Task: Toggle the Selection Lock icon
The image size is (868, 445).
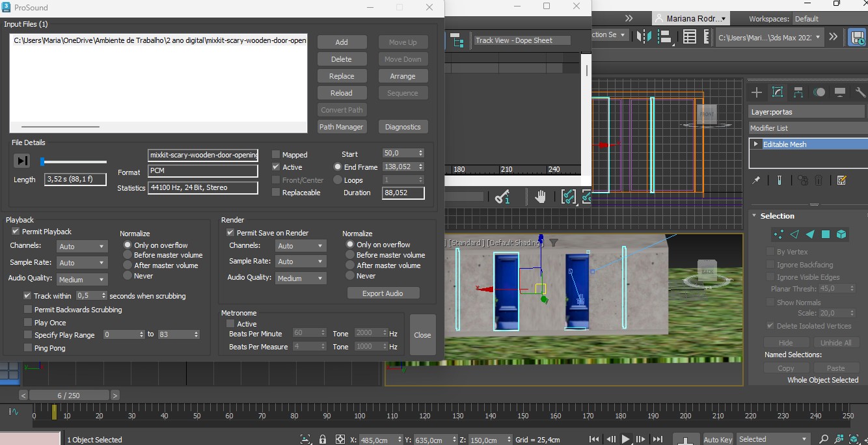Action: point(323,440)
